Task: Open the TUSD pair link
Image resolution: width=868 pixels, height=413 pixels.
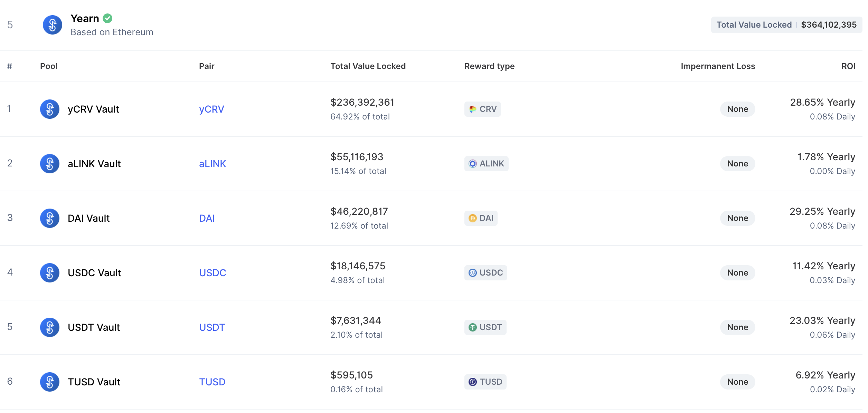Action: click(x=212, y=382)
